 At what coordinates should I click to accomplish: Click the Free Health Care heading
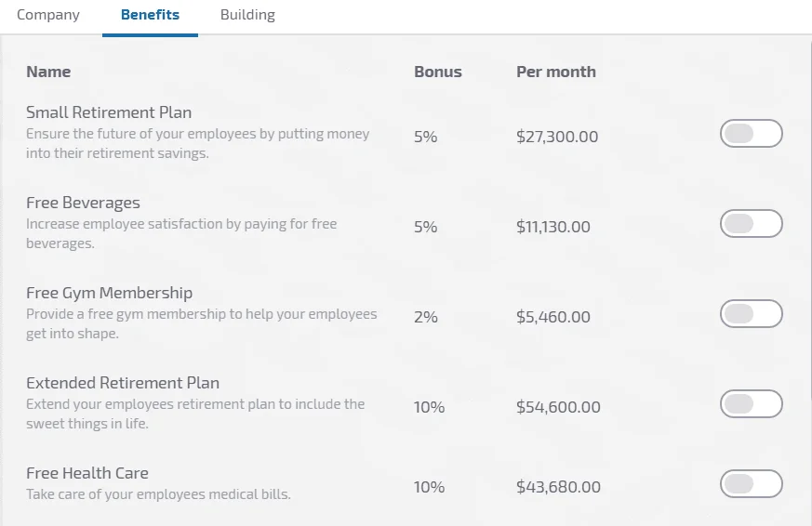(87, 473)
